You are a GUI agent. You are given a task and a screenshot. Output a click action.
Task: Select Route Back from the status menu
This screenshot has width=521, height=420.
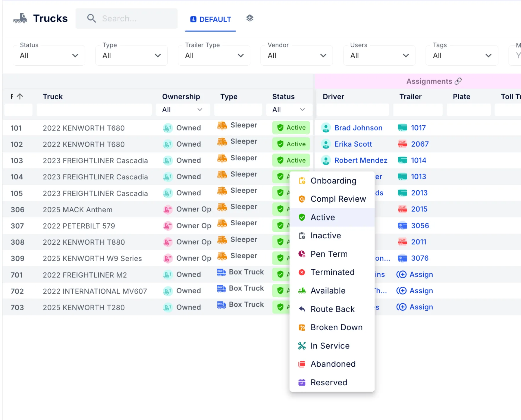(x=332, y=309)
